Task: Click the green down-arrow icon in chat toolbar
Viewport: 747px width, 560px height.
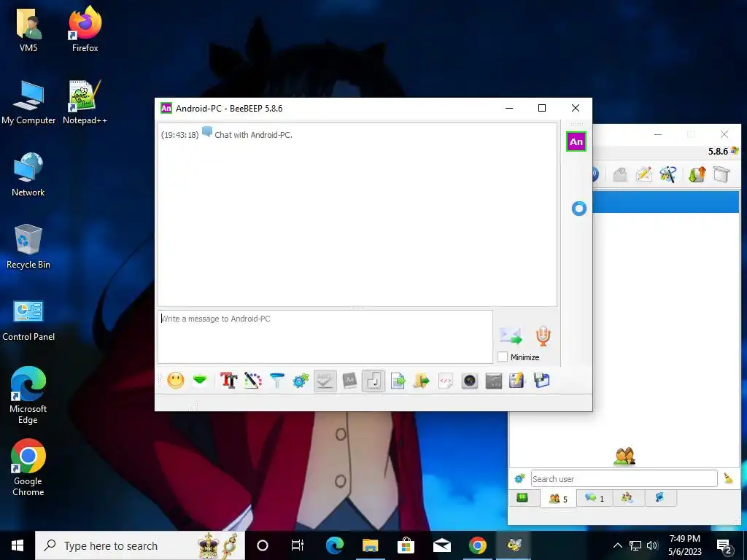Action: tap(200, 380)
